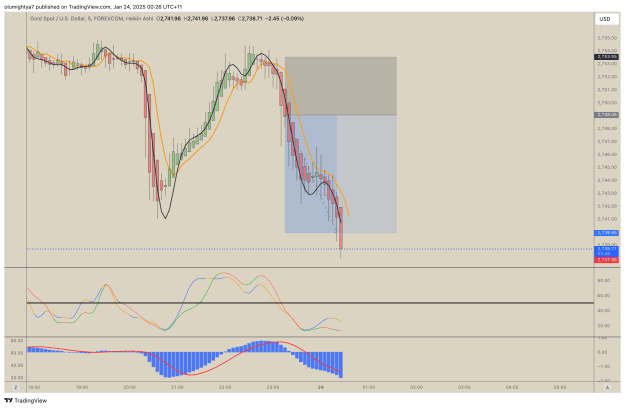The width and height of the screenshot is (625, 408).
Task: Click the Heikin Ashi chart type label
Action: click(x=139, y=18)
